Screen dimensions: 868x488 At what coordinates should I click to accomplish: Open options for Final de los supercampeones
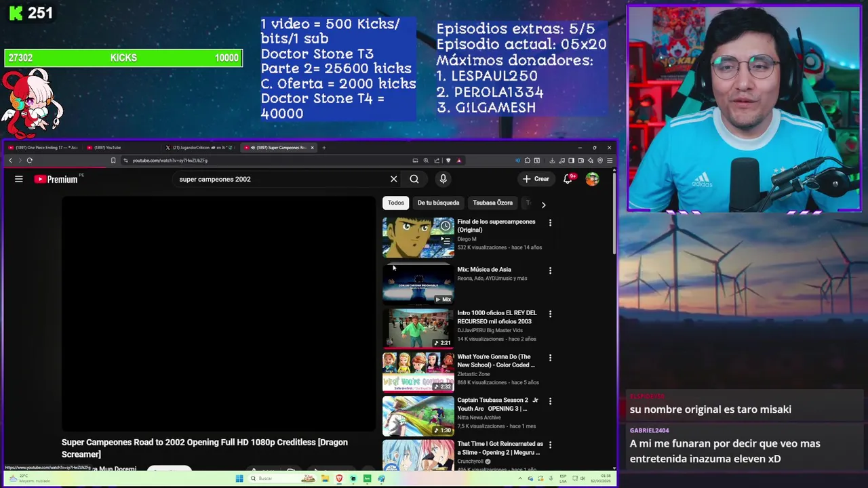[550, 222]
